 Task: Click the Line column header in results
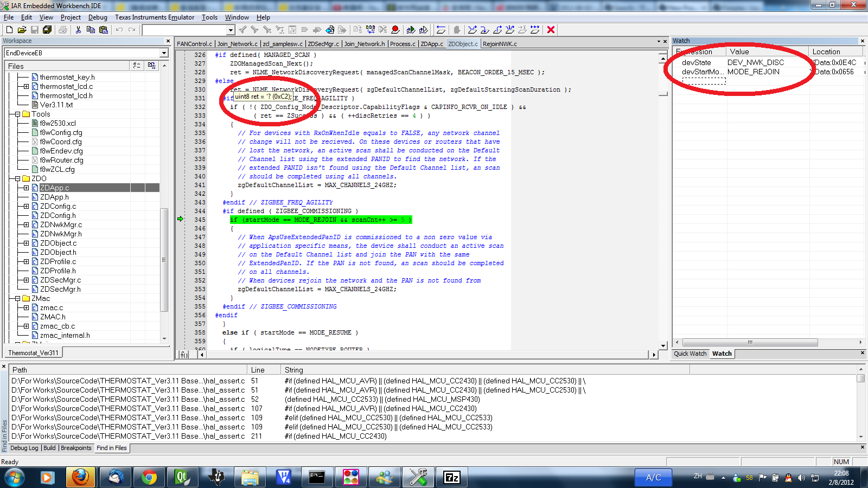click(x=264, y=370)
